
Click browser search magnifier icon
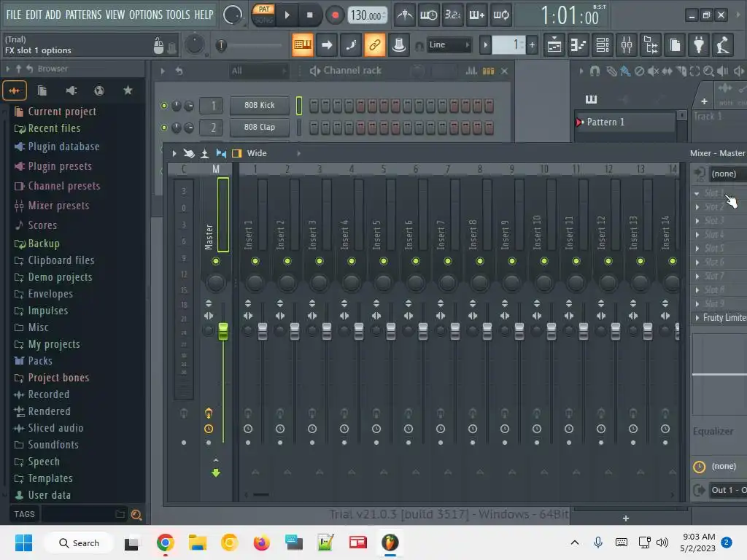(136, 515)
